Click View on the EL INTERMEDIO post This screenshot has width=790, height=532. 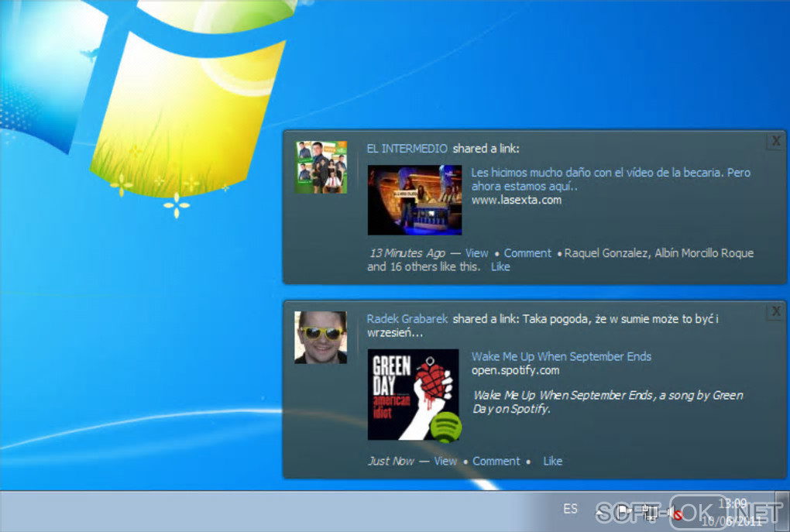476,253
